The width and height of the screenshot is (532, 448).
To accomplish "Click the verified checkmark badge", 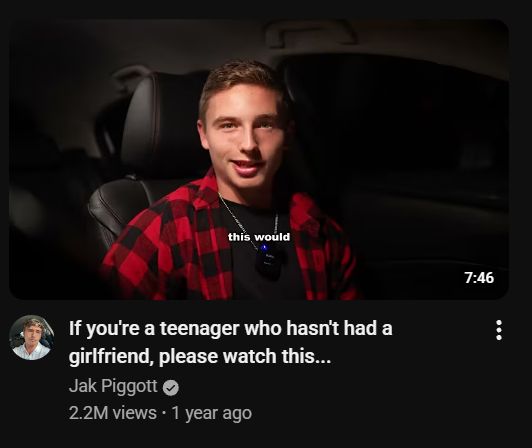I will coord(171,388).
